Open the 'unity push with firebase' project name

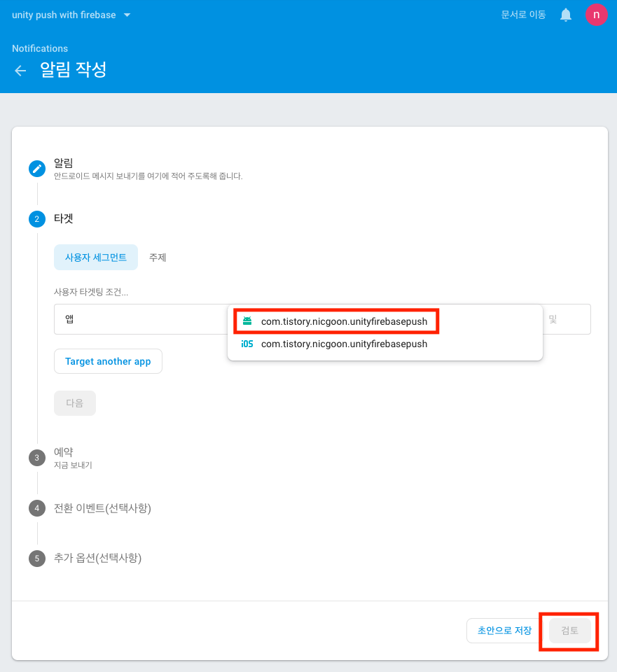(x=64, y=15)
